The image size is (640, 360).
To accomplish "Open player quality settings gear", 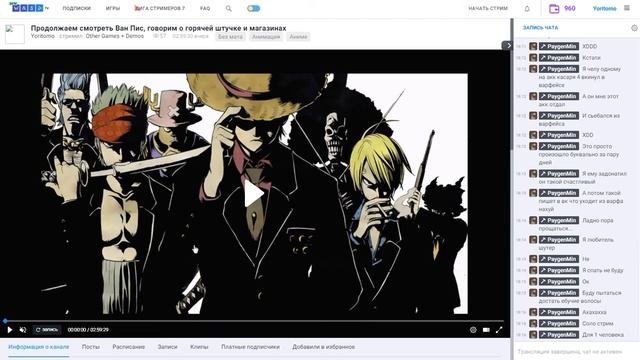I will click(x=473, y=330).
